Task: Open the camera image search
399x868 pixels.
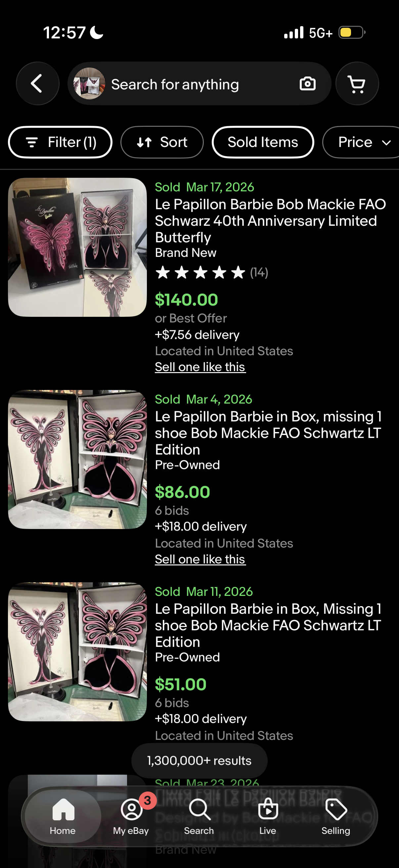Action: [307, 83]
